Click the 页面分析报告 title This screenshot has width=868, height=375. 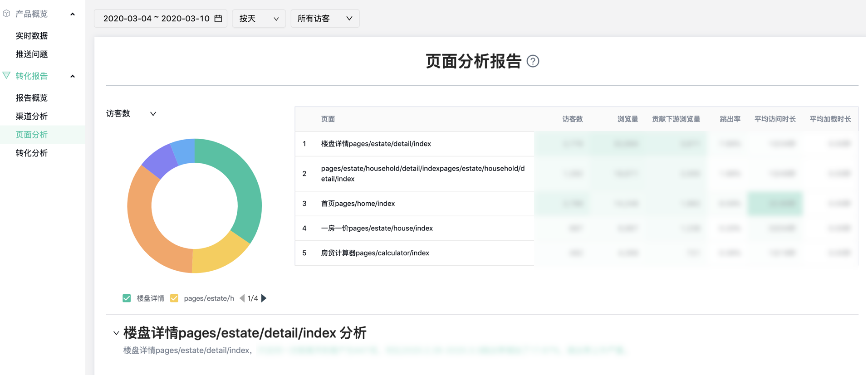473,61
